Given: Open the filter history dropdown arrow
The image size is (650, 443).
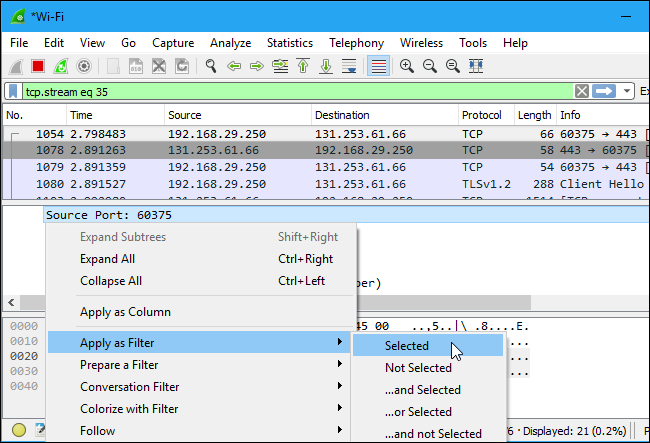Looking at the screenshot, I should click(x=627, y=91).
